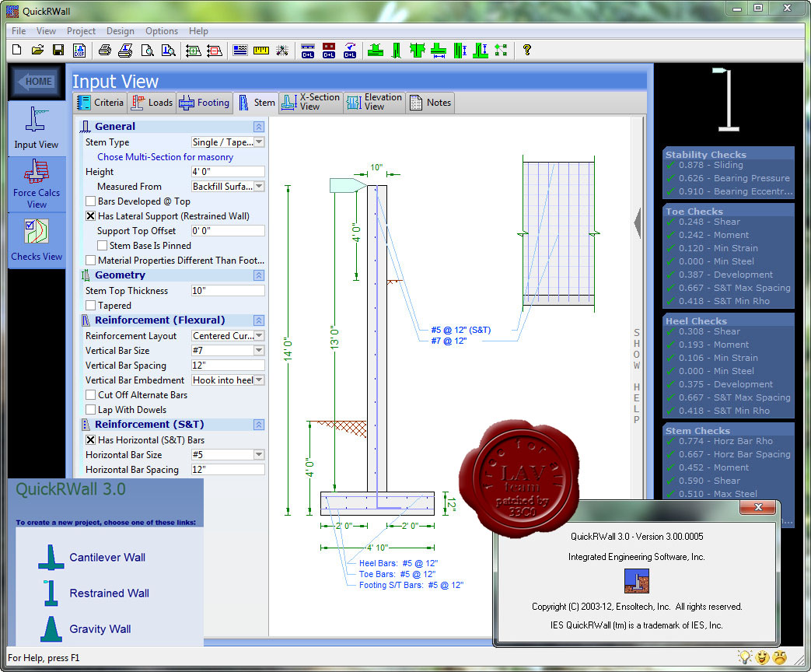The width and height of the screenshot is (811, 672).
Task: Open Force Calcs View in the sidebar
Action: click(37, 184)
